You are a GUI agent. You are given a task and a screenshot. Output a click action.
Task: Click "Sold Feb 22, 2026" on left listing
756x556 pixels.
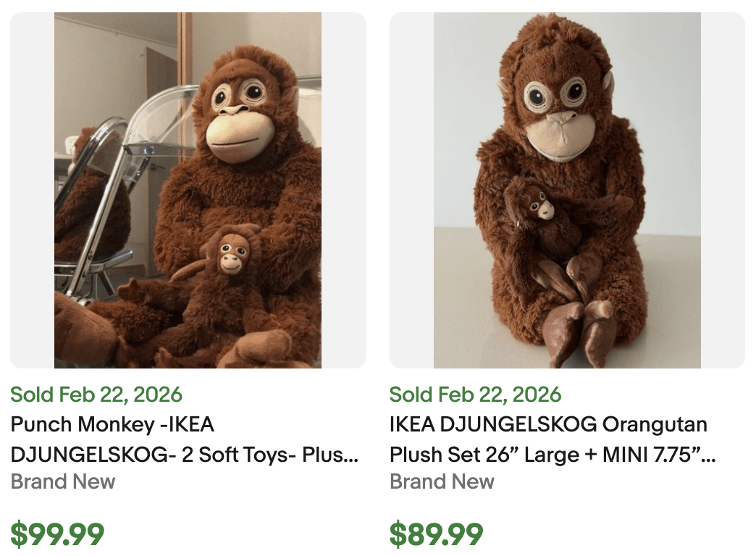(x=96, y=395)
